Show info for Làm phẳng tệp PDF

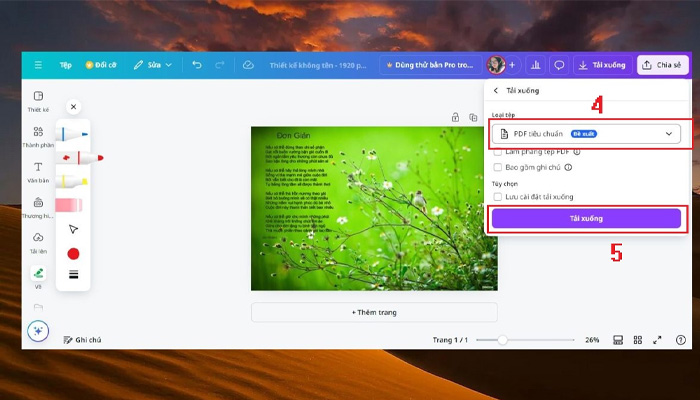[x=577, y=152]
